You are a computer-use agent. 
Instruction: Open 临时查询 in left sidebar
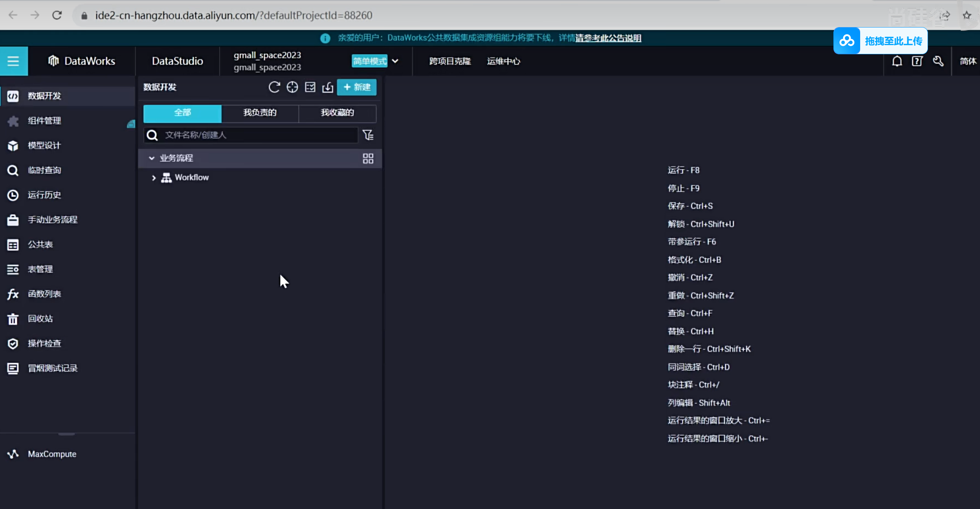44,170
